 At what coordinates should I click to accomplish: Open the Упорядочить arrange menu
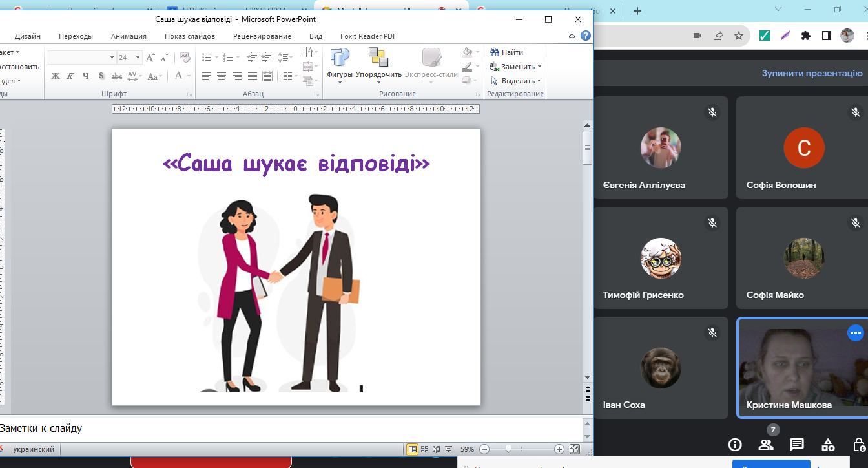click(x=378, y=66)
